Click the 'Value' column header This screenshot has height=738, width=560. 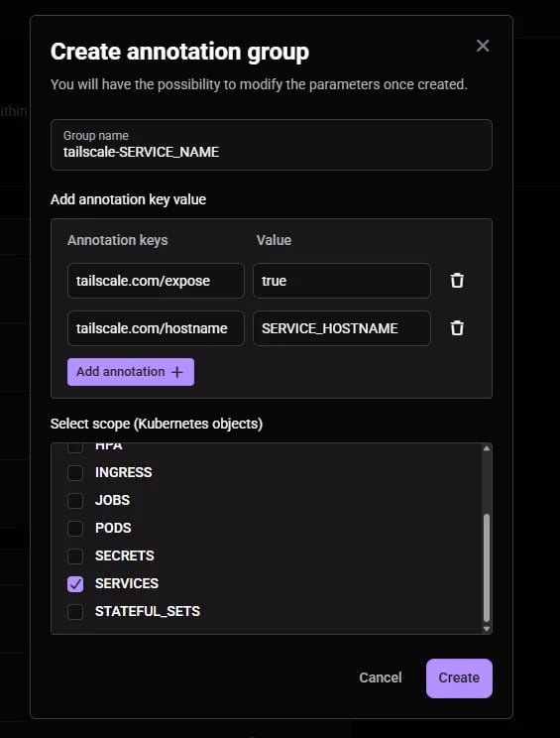(274, 240)
